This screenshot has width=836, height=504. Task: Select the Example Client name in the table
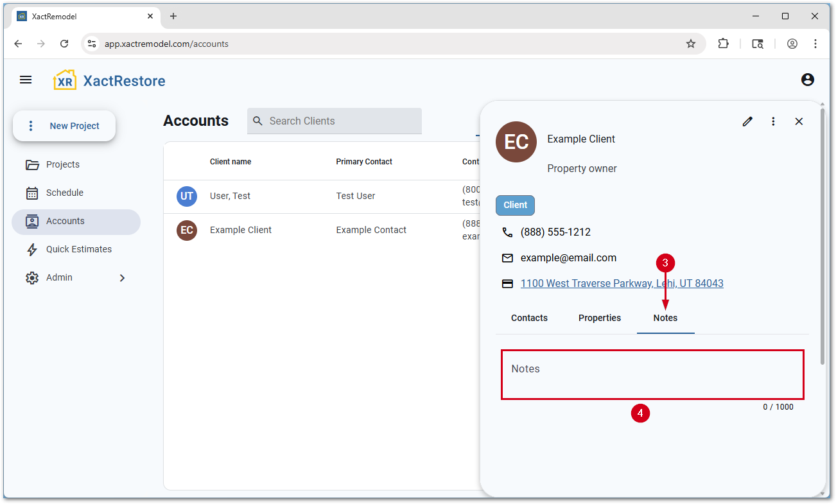(241, 230)
